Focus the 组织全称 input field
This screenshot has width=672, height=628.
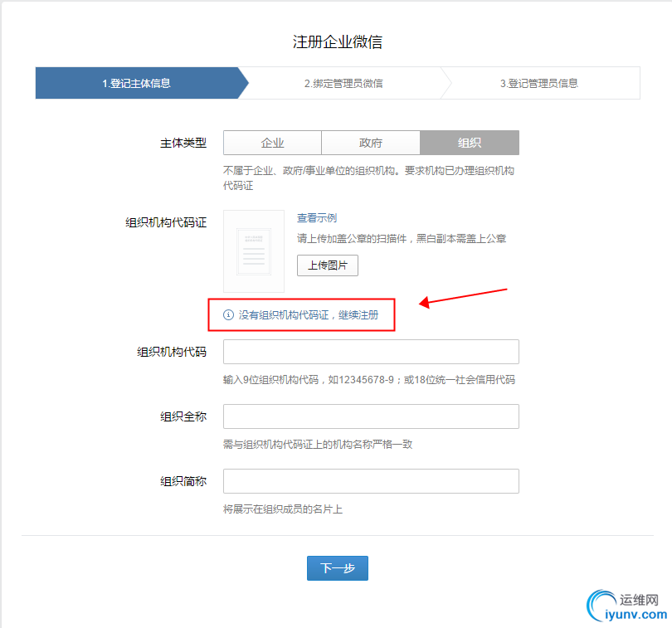(x=371, y=416)
